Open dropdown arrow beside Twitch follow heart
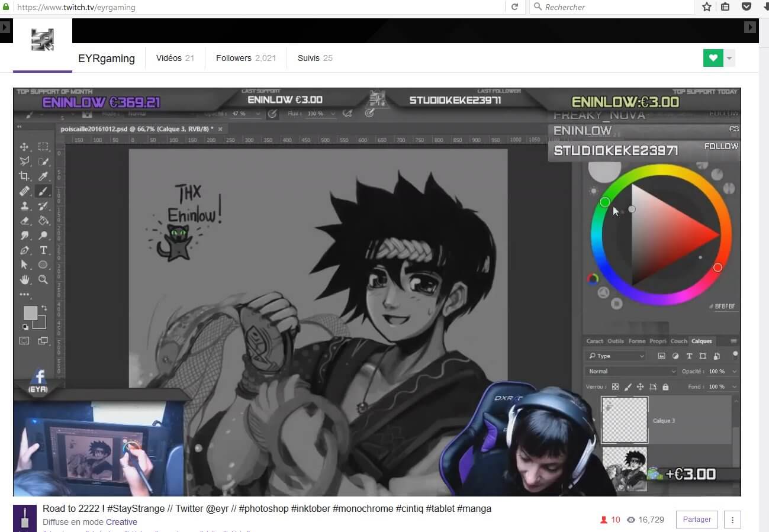The width and height of the screenshot is (769, 532). [729, 58]
